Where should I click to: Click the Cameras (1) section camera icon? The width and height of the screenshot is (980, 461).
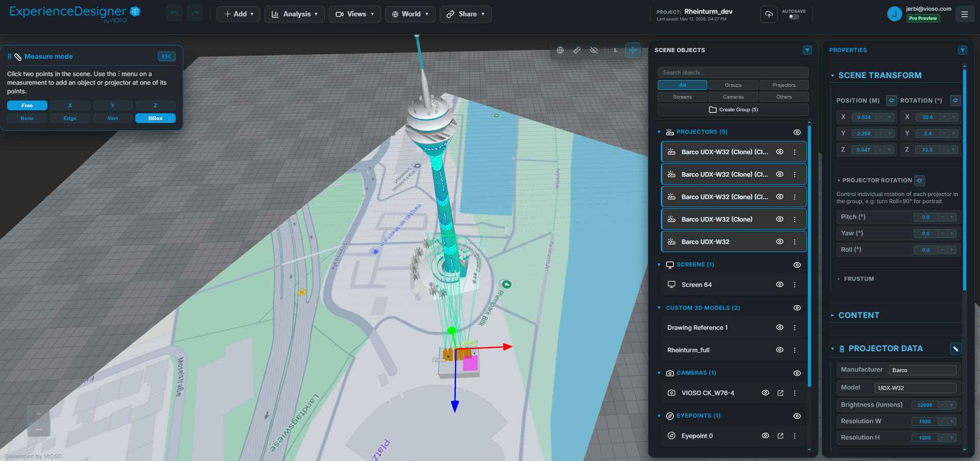(x=670, y=373)
